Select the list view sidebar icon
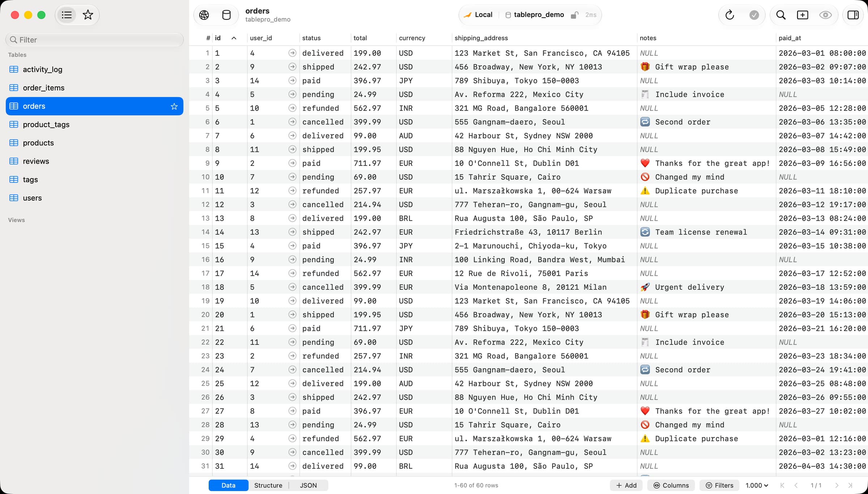 [67, 15]
